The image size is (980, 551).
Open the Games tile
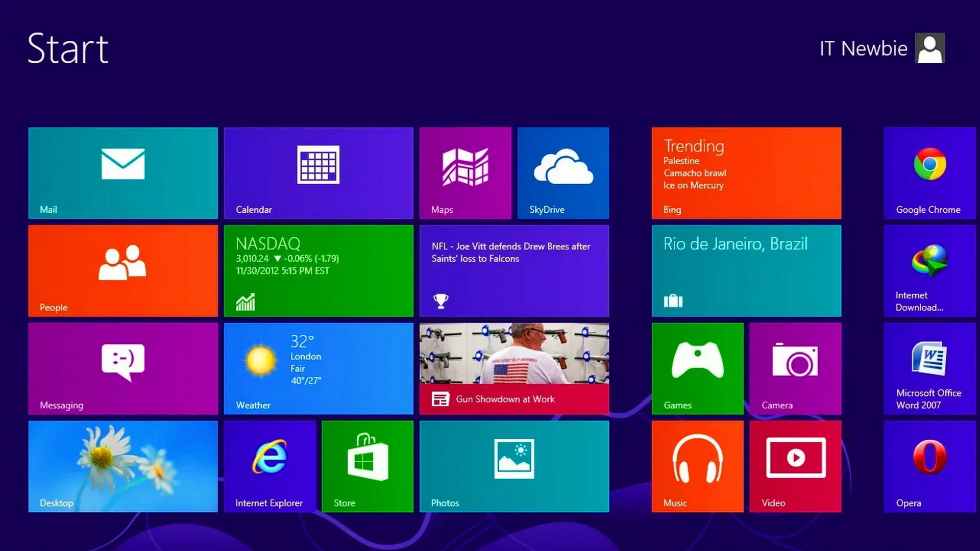tap(697, 369)
